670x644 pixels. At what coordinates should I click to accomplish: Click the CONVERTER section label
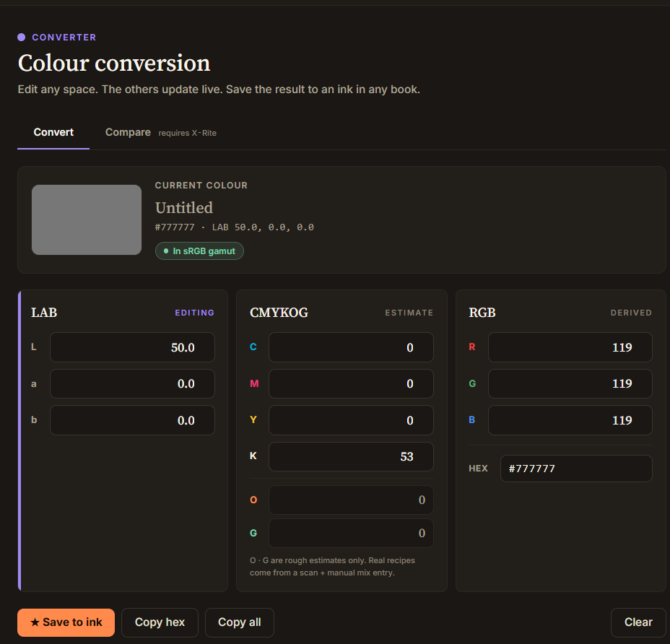click(64, 37)
